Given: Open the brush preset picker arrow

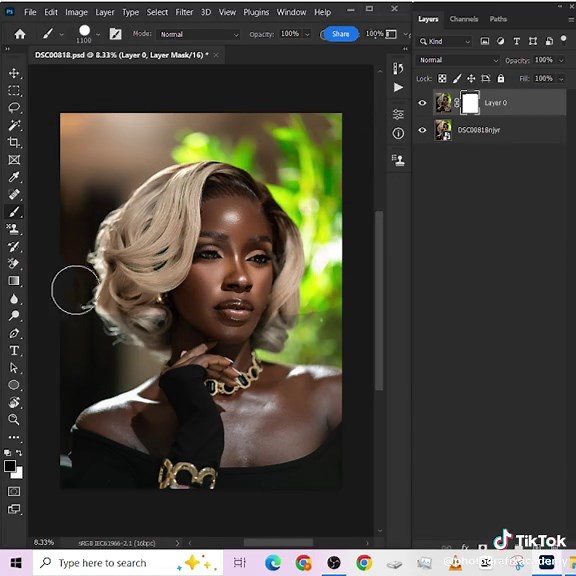Looking at the screenshot, I should coord(98,35).
